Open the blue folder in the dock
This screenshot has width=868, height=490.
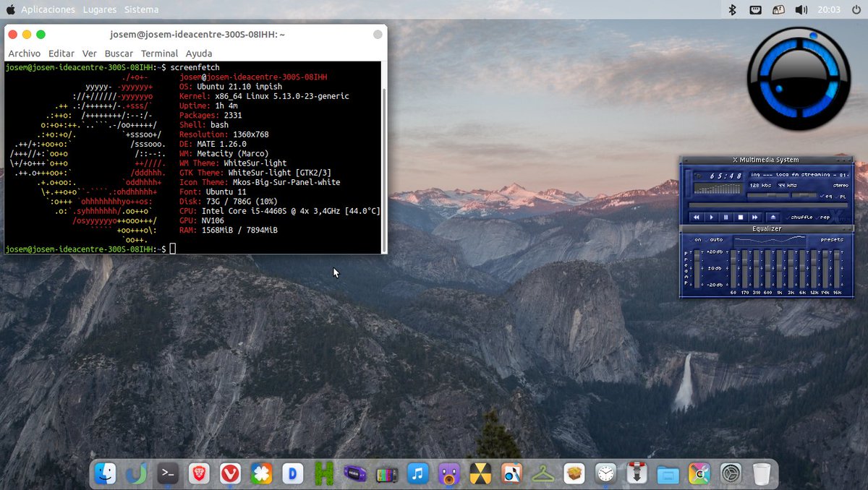click(x=668, y=474)
